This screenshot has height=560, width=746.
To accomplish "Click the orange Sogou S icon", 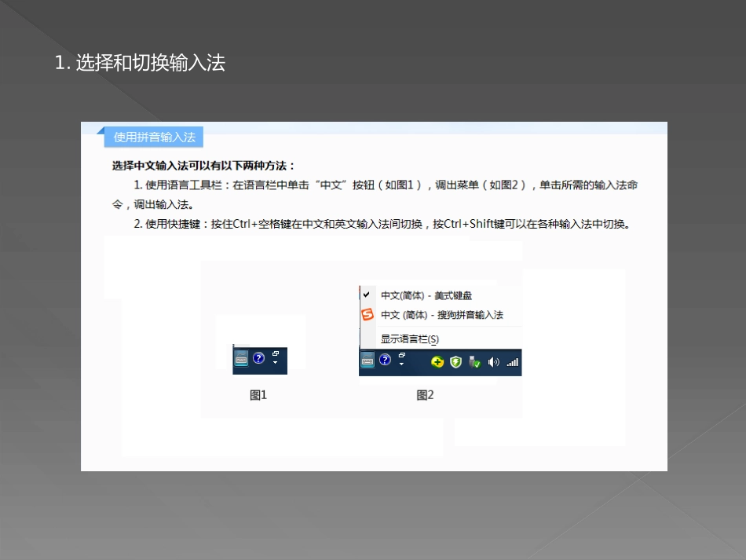I will coord(368,314).
